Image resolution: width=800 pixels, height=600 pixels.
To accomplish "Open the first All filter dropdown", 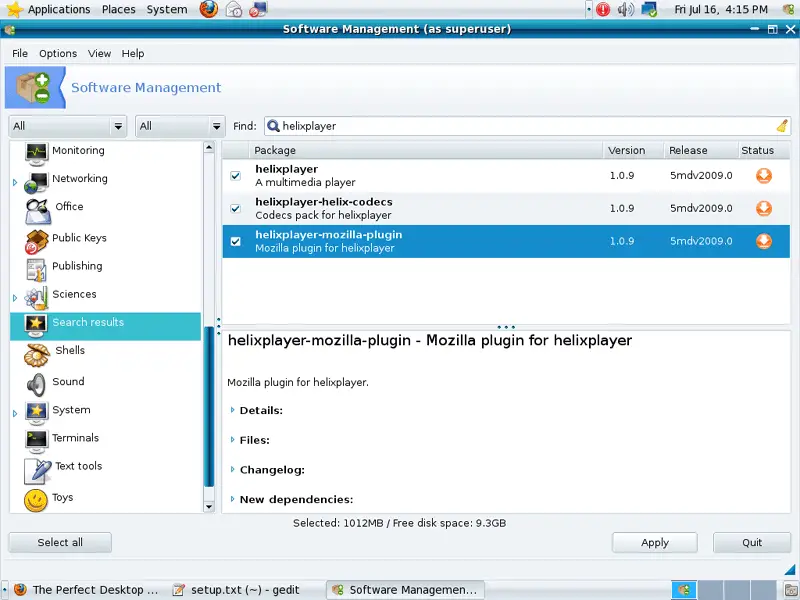I will coord(68,126).
